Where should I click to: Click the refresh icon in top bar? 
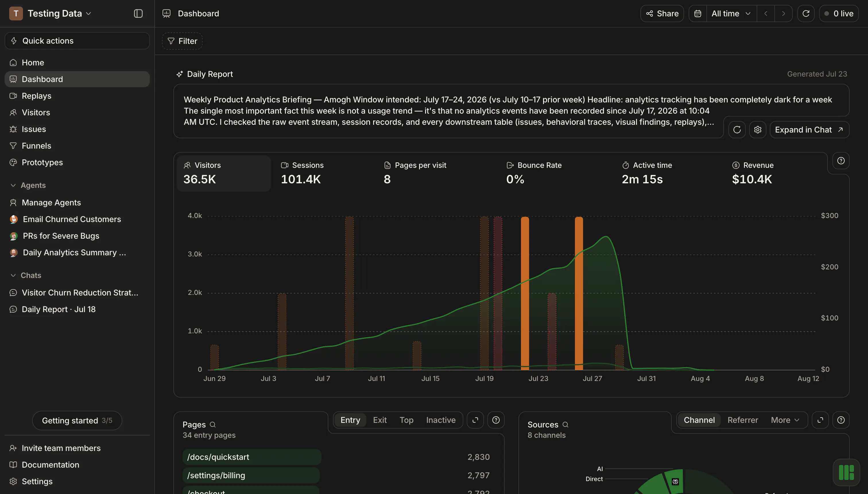point(806,13)
